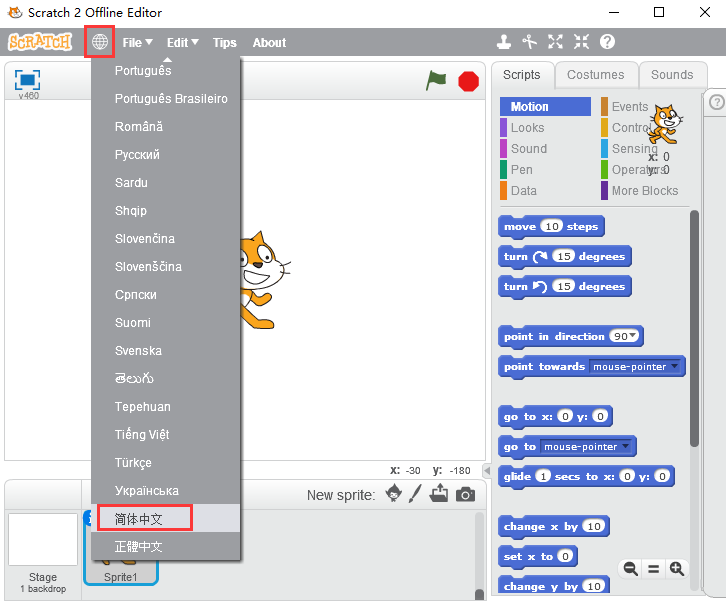The height and width of the screenshot is (601, 726).
Task: Choose new sprite from library
Action: pyautogui.click(x=394, y=493)
